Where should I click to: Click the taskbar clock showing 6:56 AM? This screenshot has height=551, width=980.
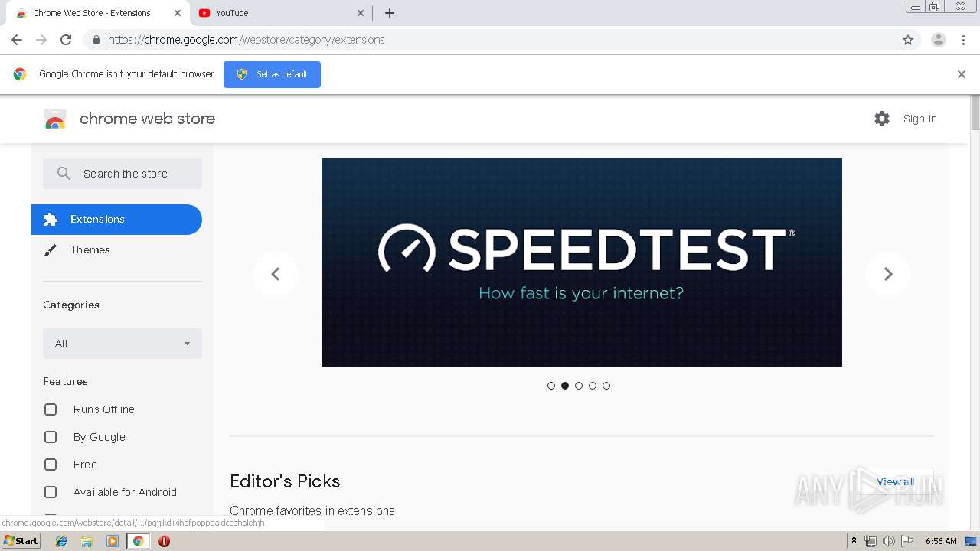(x=941, y=541)
